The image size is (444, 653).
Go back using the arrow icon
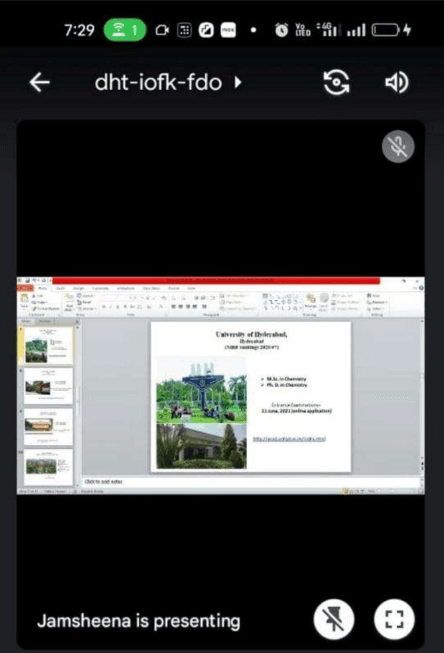(40, 82)
